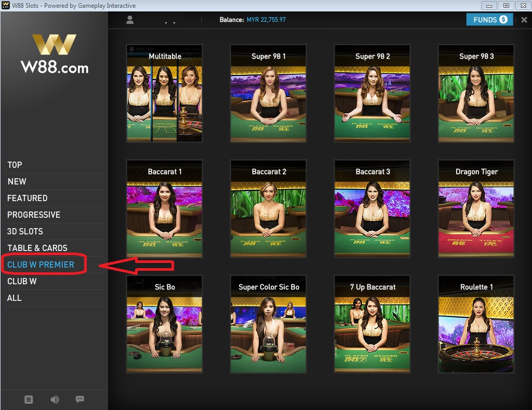Click the W88.com logo
532x410 pixels.
55,54
